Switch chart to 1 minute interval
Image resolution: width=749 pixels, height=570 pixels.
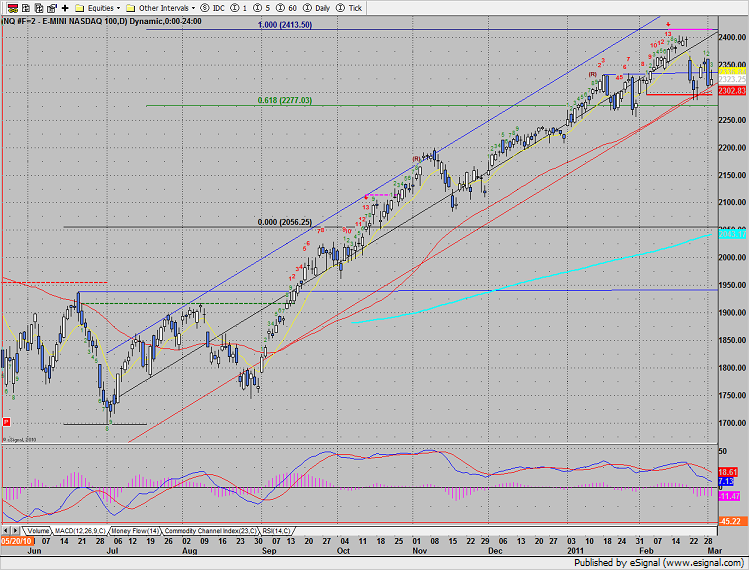238,8
